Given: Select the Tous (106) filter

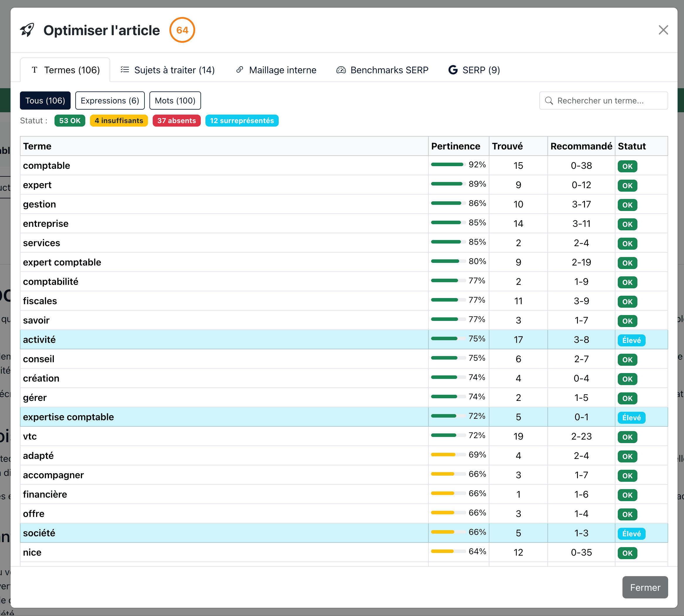Looking at the screenshot, I should pyautogui.click(x=45, y=101).
